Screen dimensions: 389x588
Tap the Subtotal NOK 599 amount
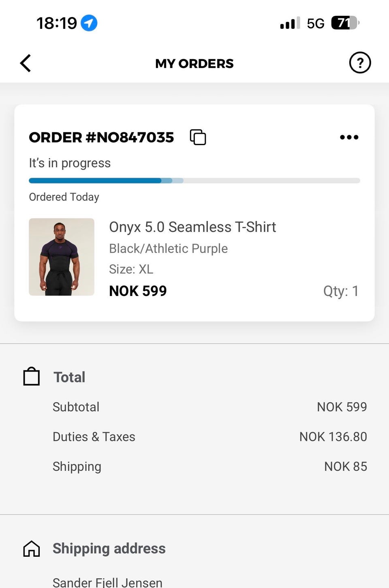[x=342, y=407]
